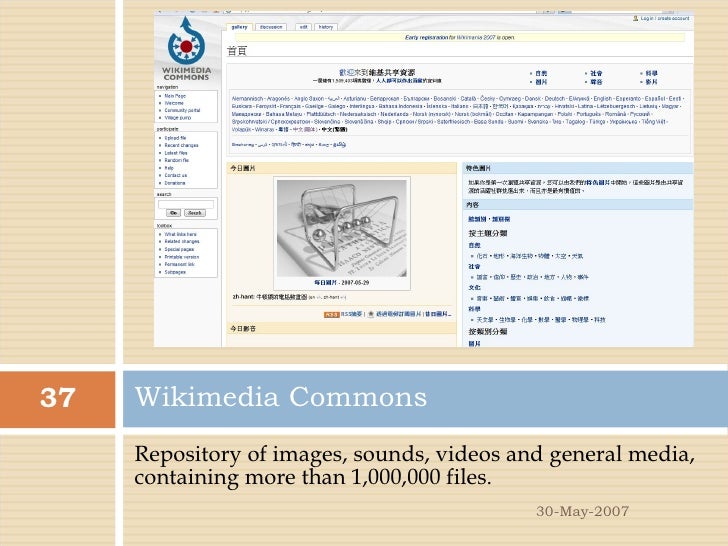728x546 pixels.
Task: Open the Community portal link
Action: (182, 110)
